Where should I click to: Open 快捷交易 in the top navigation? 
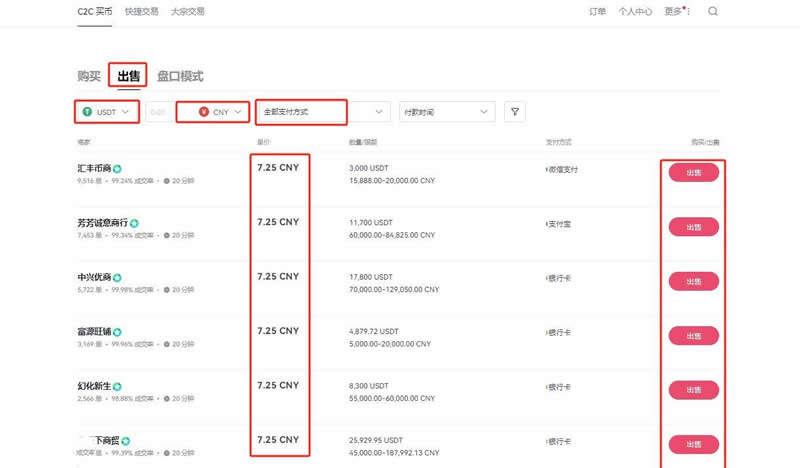click(x=140, y=12)
